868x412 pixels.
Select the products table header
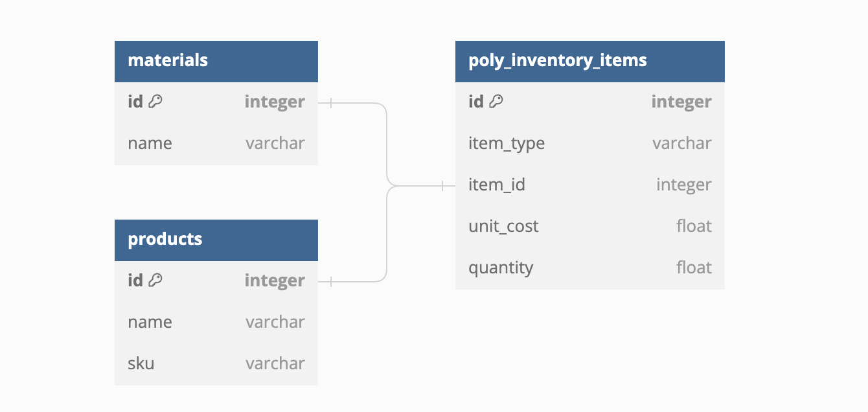point(216,240)
